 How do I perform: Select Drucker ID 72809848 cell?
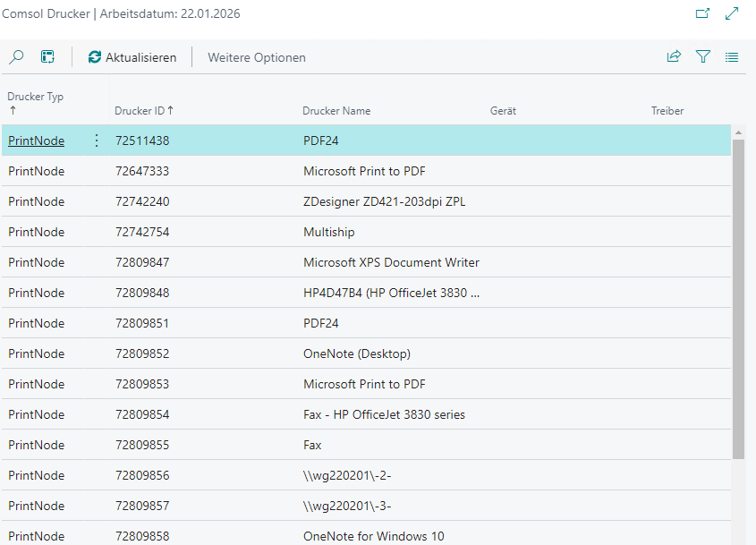[142, 293]
